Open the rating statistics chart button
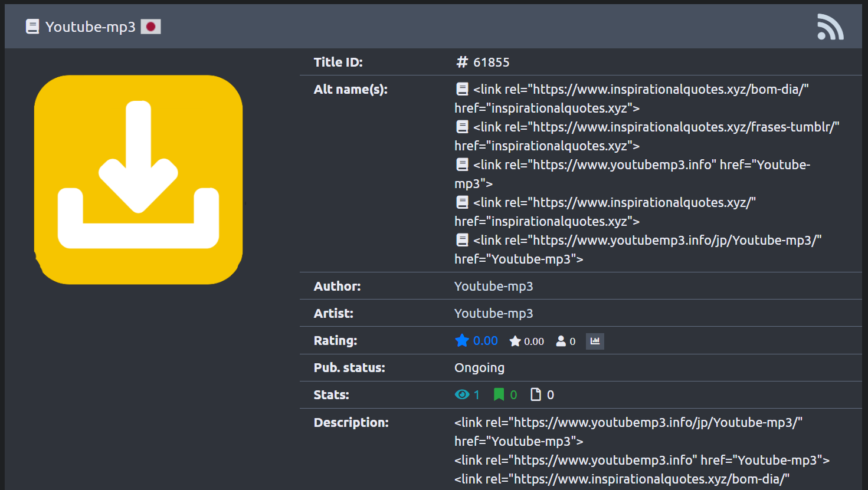Viewport: 868px width, 490px height. click(595, 341)
